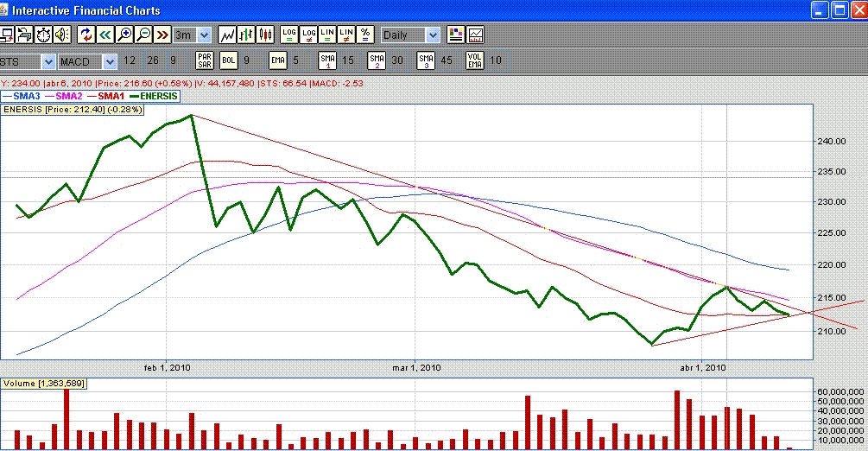The width and height of the screenshot is (868, 451).
Task: Open the STS indicator dropdown
Action: (x=48, y=61)
